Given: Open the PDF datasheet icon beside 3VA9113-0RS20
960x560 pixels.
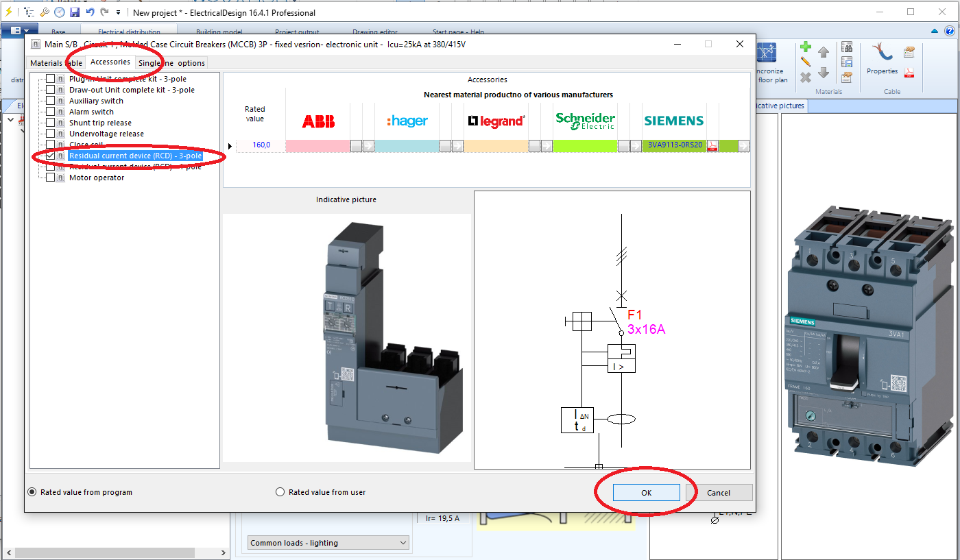Looking at the screenshot, I should (712, 145).
